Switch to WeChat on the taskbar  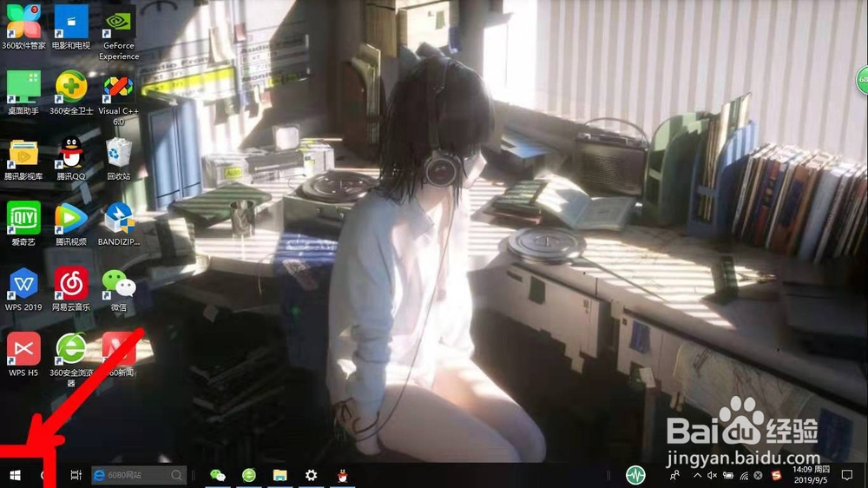pyautogui.click(x=218, y=475)
